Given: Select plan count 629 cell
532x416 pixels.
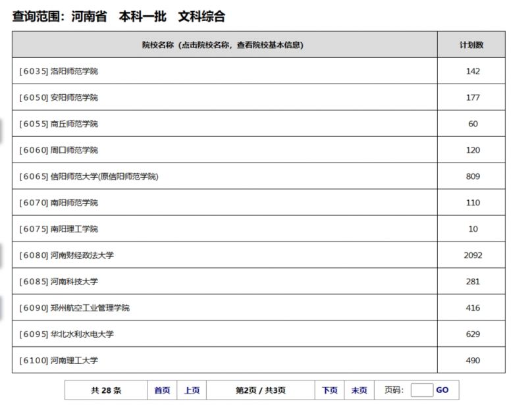Looking at the screenshot, I should (473, 334).
